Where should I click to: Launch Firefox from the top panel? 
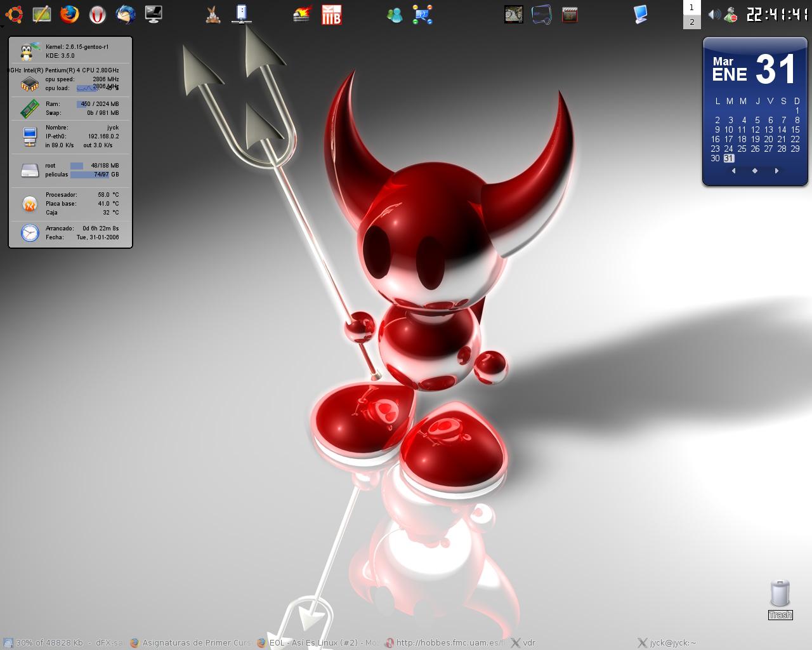pyautogui.click(x=69, y=14)
